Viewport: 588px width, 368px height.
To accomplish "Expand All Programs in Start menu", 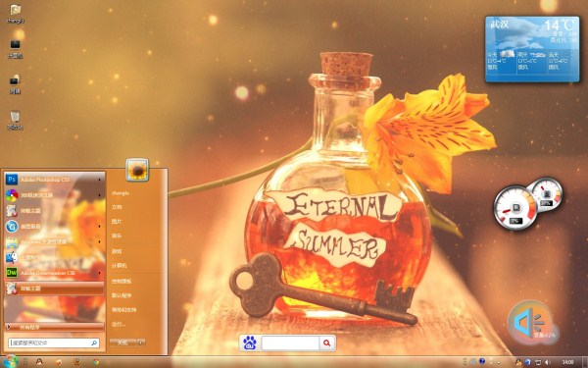I will 55,327.
